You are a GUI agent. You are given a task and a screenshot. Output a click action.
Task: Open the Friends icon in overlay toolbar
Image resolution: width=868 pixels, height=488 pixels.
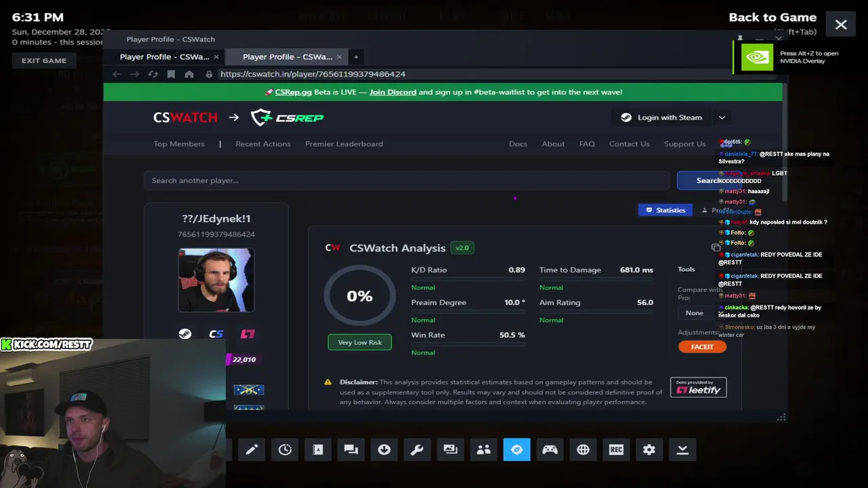pos(484,449)
